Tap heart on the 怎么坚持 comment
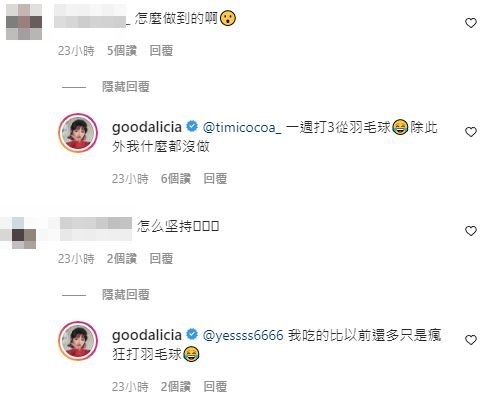Screen dimensions: 489x402 click(471, 231)
